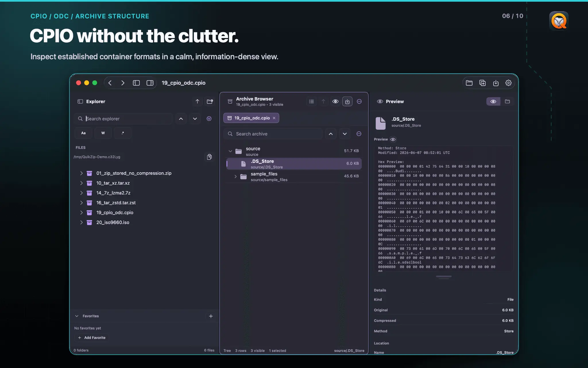Viewport: 588px width, 368px height.
Task: Expand 01_zip_stored_no_compression.zip
Action: tap(81, 173)
